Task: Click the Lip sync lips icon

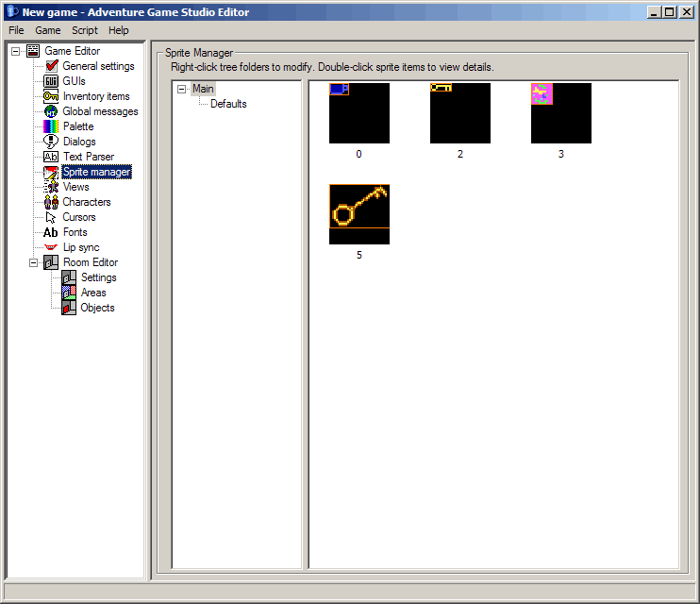Action: click(x=51, y=247)
